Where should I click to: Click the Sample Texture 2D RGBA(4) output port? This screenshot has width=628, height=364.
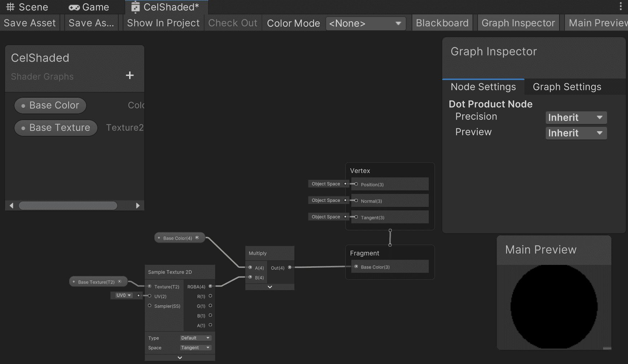pos(210,286)
